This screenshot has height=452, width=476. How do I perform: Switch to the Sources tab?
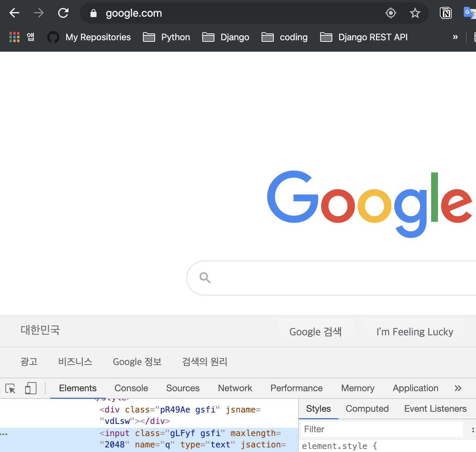click(x=183, y=388)
